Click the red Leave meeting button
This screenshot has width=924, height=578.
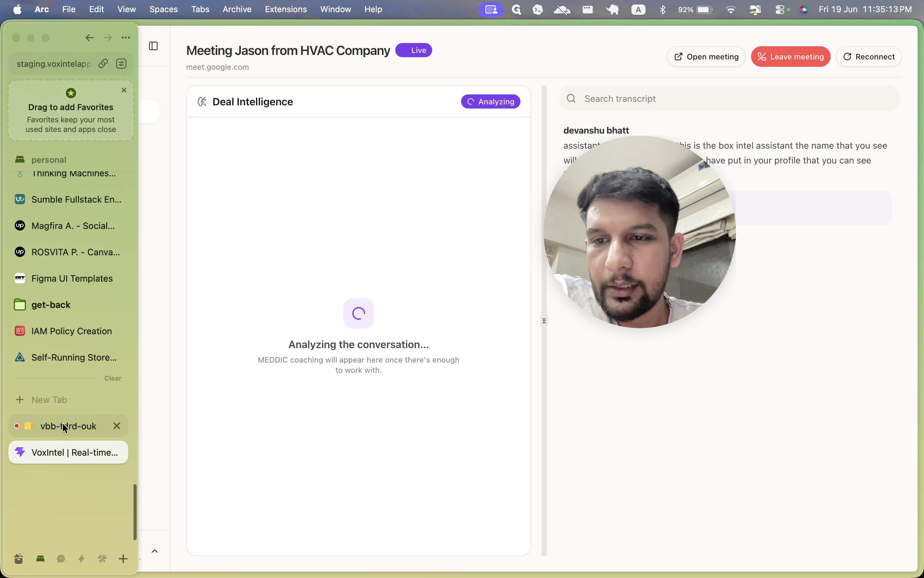[790, 57]
